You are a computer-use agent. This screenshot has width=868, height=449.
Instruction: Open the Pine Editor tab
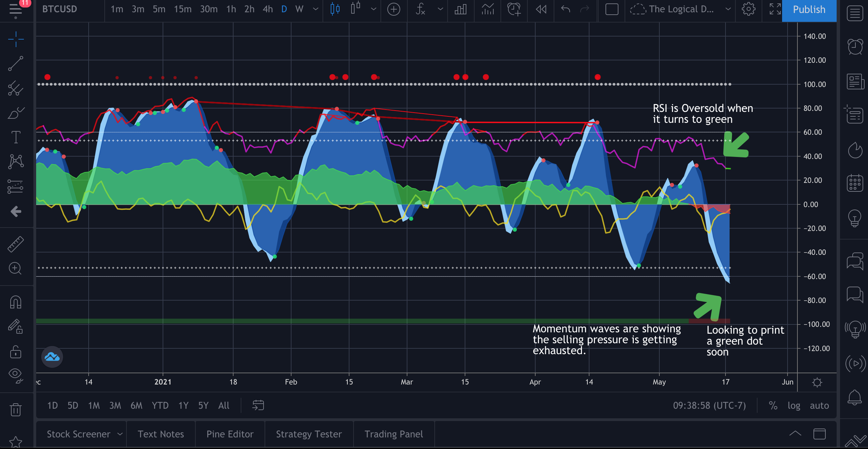pos(230,434)
